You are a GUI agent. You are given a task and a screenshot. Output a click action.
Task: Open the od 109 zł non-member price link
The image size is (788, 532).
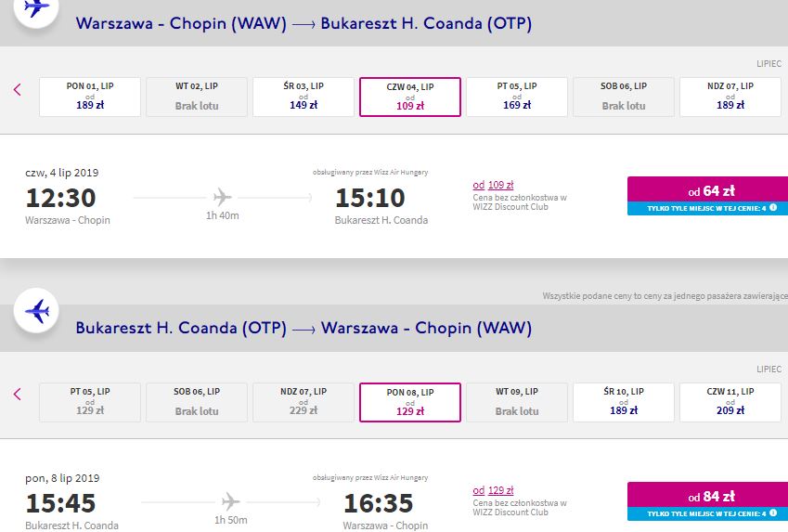493,185
